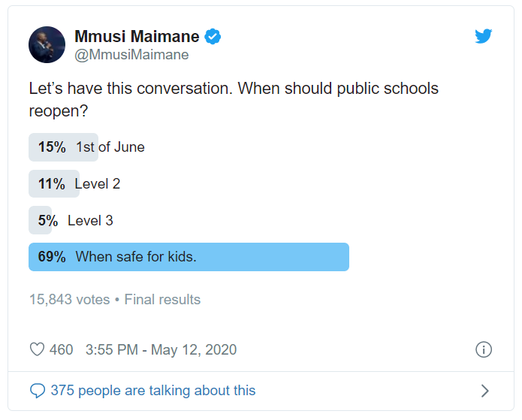
Task: Click the 15% result percentage label
Action: (x=53, y=147)
